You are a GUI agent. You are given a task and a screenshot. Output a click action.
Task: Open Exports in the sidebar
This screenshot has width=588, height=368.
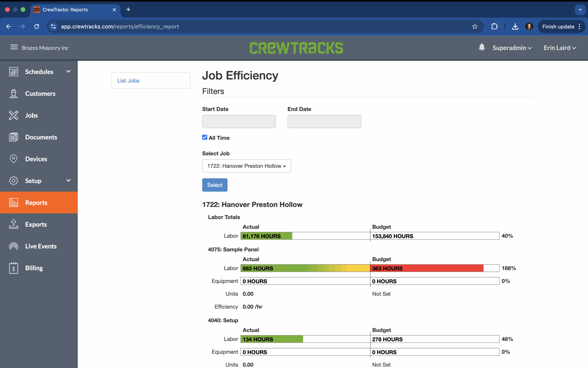coord(39,224)
